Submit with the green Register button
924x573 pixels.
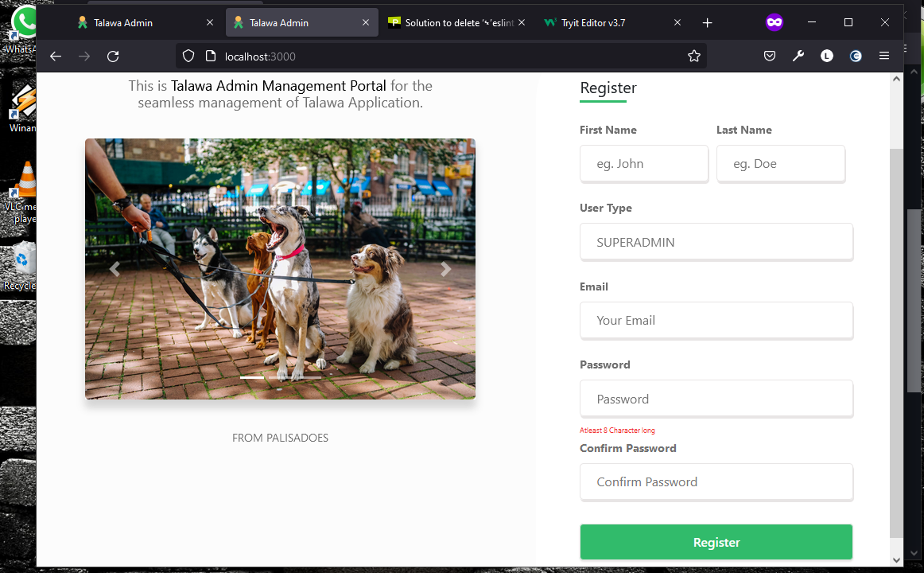[x=716, y=542]
